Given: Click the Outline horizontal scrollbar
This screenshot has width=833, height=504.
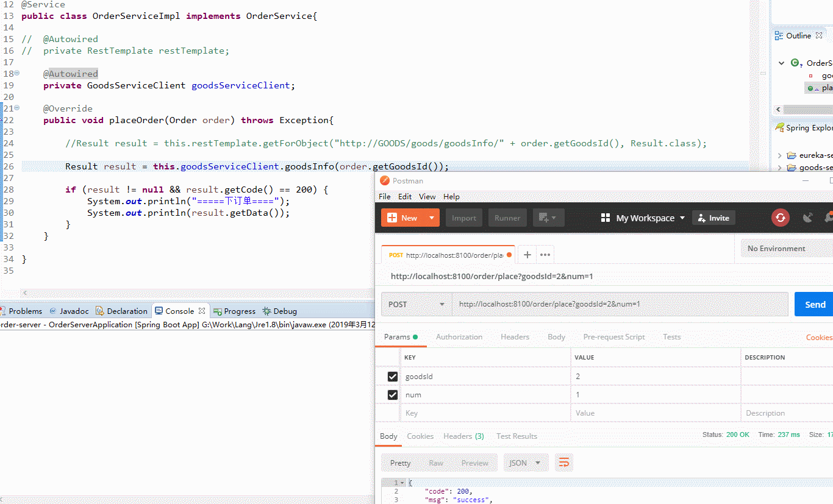Looking at the screenshot, I should coord(807,110).
